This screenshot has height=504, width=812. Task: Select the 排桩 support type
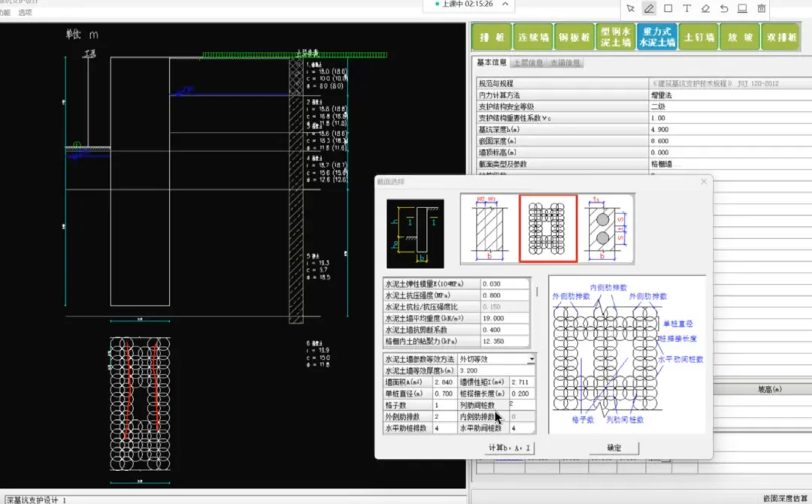[x=492, y=37]
